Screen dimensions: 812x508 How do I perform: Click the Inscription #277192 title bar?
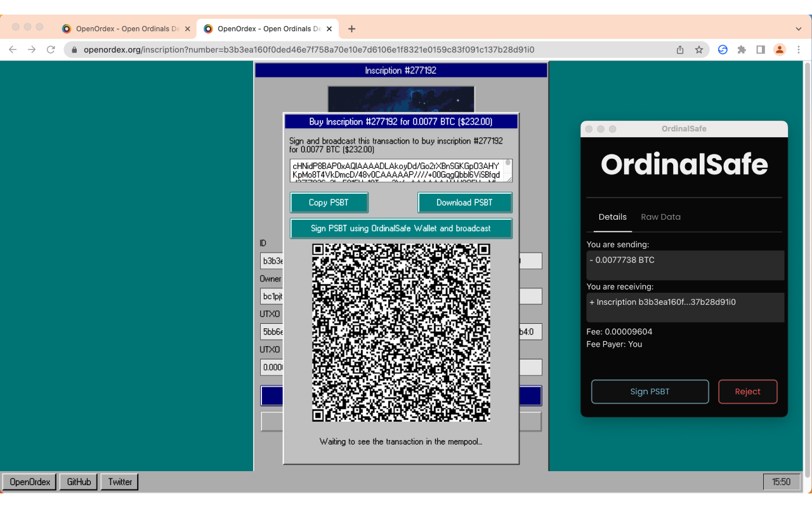point(401,70)
